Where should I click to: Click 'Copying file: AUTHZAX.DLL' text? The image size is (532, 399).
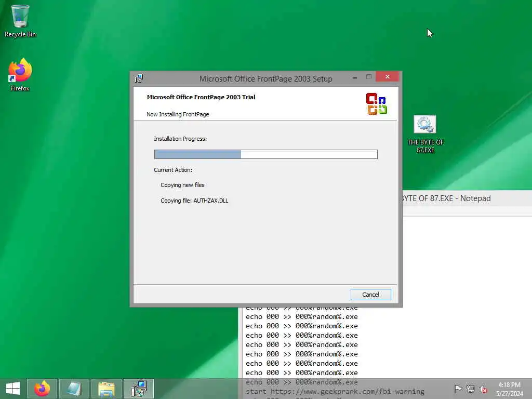[x=194, y=201]
